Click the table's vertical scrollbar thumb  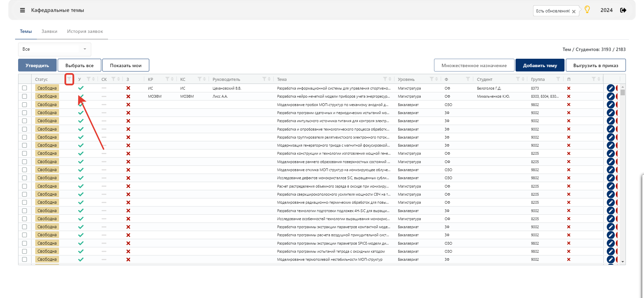(623, 93)
